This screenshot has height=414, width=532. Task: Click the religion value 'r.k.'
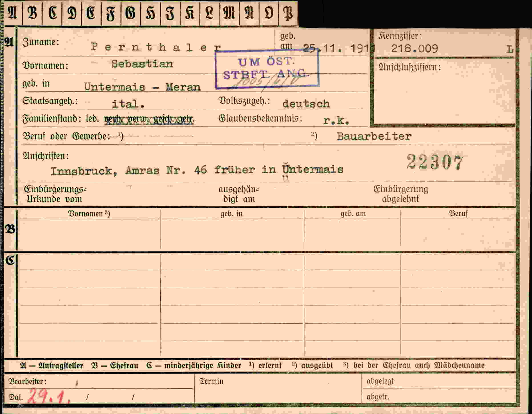[336, 120]
